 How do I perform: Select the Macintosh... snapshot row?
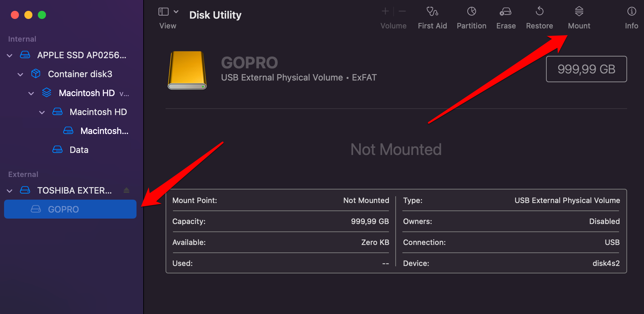(x=70, y=131)
